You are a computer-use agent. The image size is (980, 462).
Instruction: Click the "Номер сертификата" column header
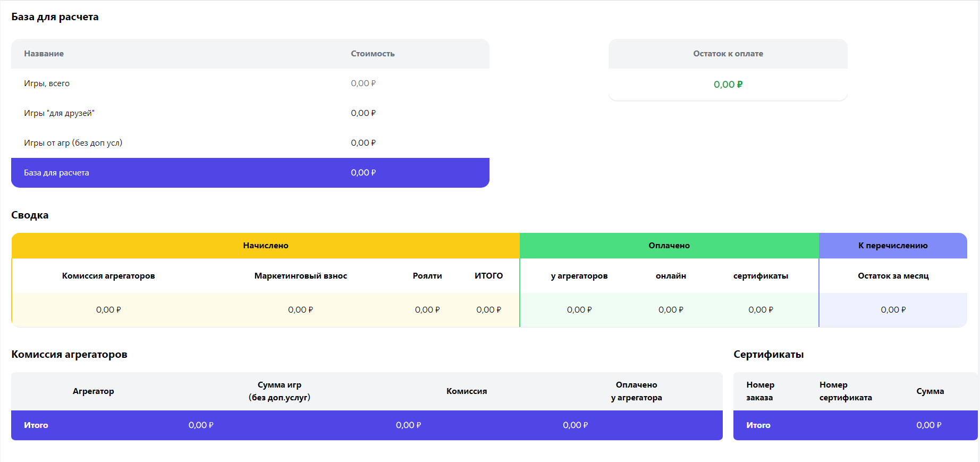(845, 391)
